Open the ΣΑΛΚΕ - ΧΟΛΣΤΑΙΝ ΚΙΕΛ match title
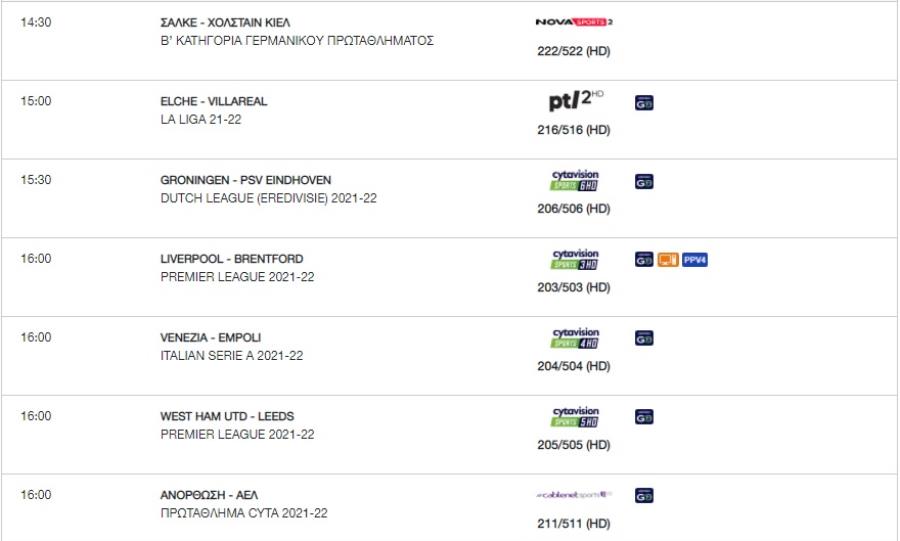 pyautogui.click(x=225, y=22)
